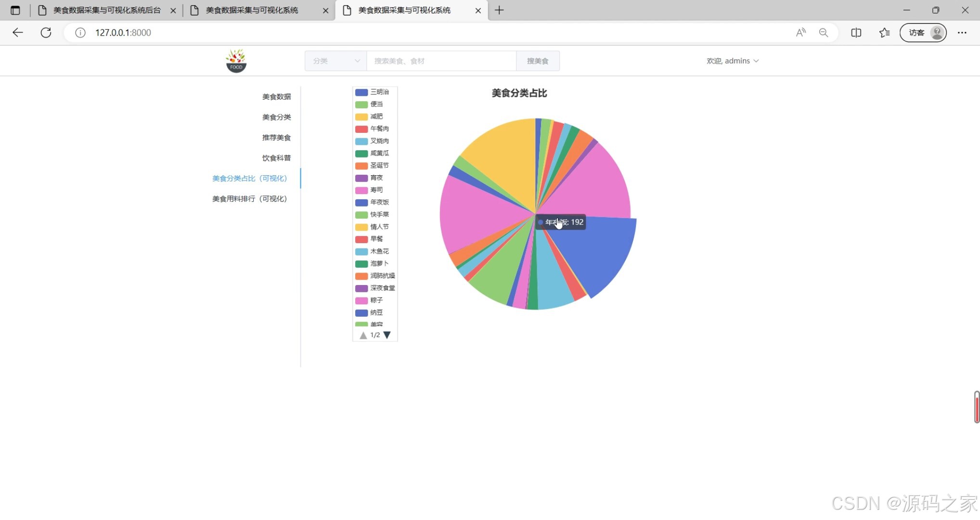Screen dimensions: 980x520
Task: Expand the 欢迎, admins user menu
Action: pos(732,61)
